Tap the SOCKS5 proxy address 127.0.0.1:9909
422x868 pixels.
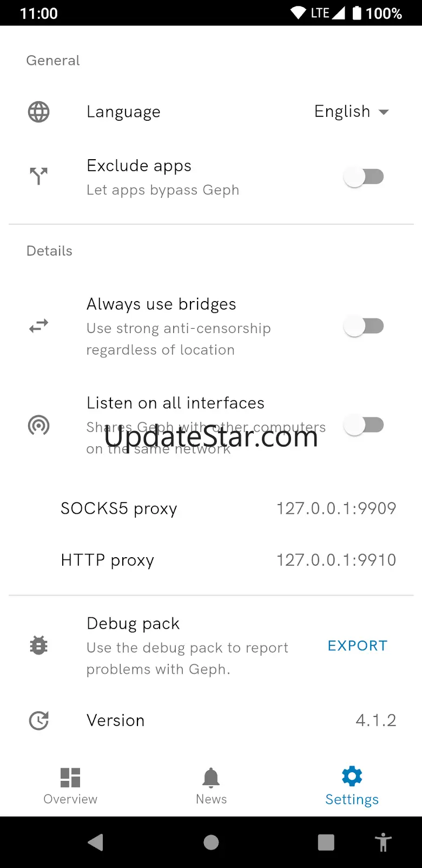(336, 508)
